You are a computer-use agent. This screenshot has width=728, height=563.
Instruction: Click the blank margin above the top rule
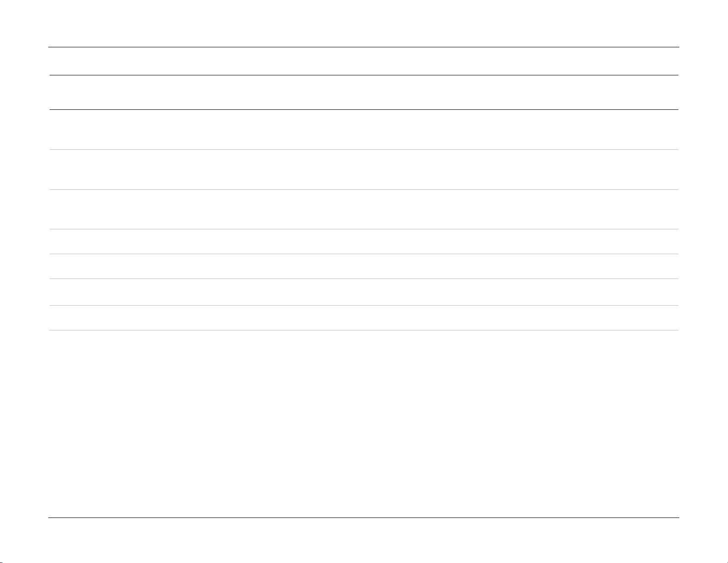364,23
